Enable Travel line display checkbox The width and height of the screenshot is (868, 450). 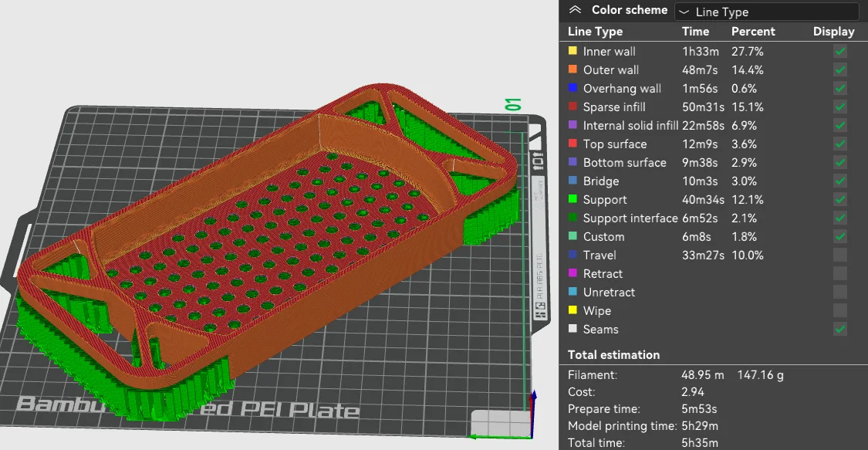click(x=839, y=255)
